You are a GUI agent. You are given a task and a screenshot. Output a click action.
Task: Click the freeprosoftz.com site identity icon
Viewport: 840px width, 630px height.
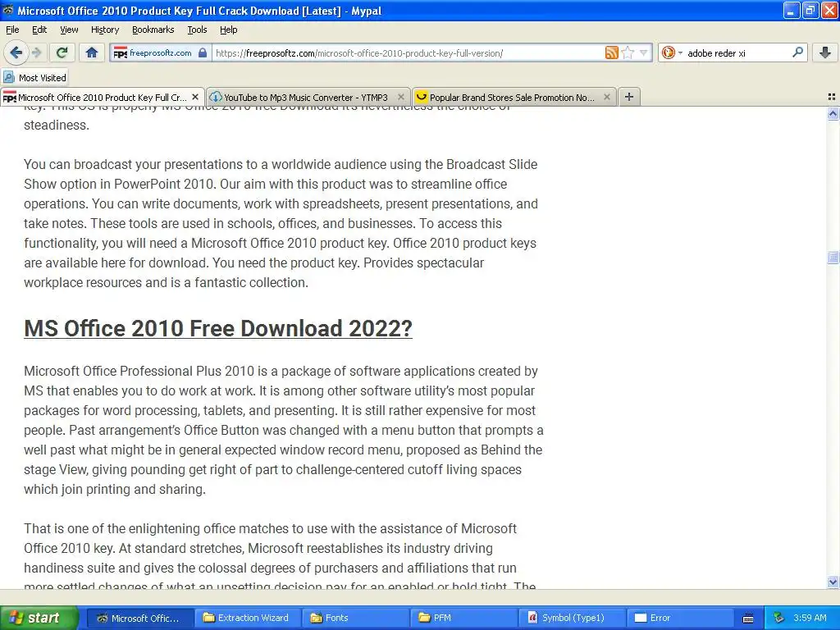[x=120, y=53]
